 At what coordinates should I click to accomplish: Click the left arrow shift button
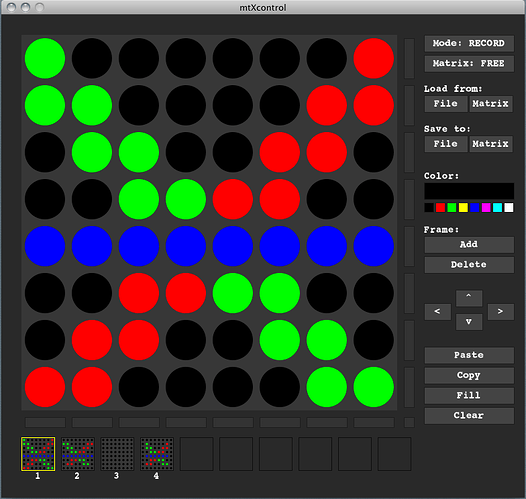(x=437, y=312)
